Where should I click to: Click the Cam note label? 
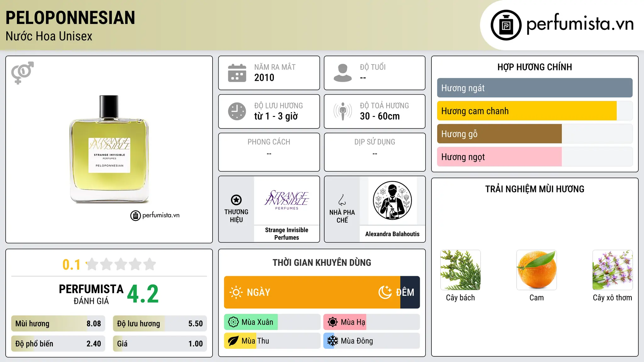pyautogui.click(x=536, y=298)
